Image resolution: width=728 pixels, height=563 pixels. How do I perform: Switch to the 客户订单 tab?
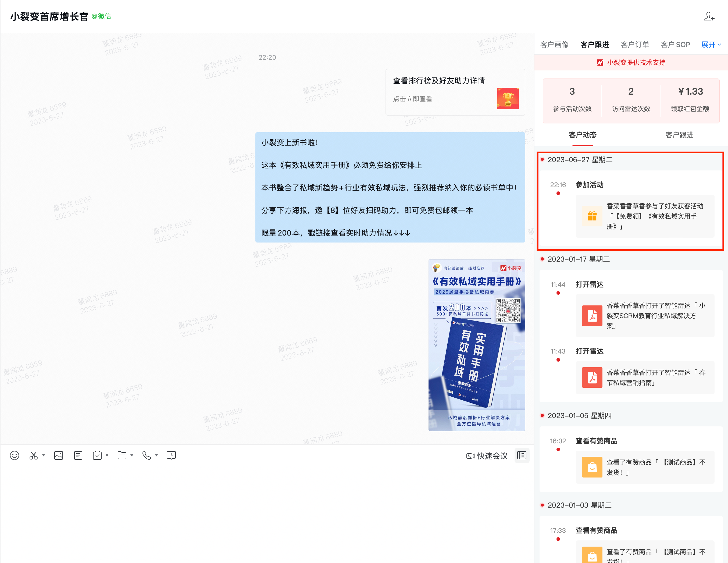coord(635,45)
